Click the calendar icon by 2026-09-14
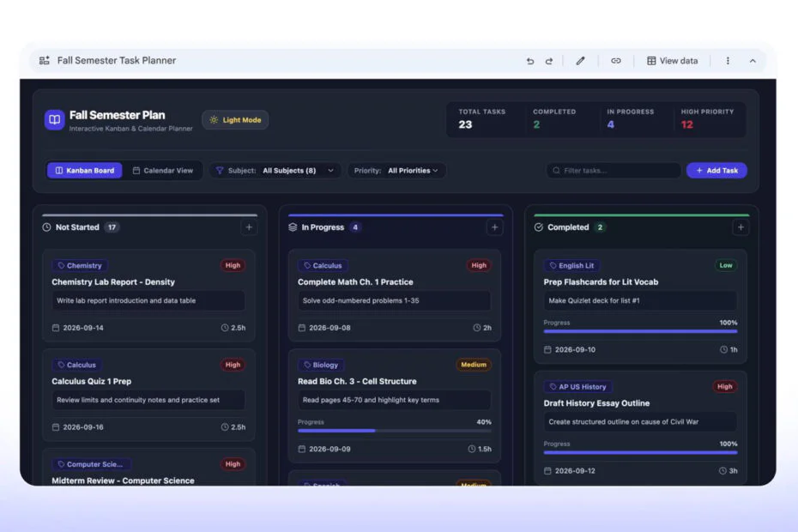 [x=56, y=328]
